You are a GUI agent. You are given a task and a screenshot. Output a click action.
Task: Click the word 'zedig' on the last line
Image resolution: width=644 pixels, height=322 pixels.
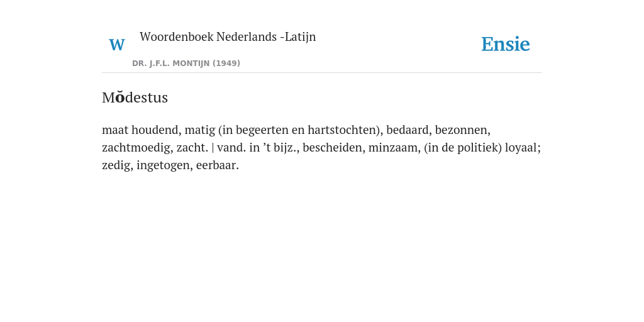(x=116, y=165)
